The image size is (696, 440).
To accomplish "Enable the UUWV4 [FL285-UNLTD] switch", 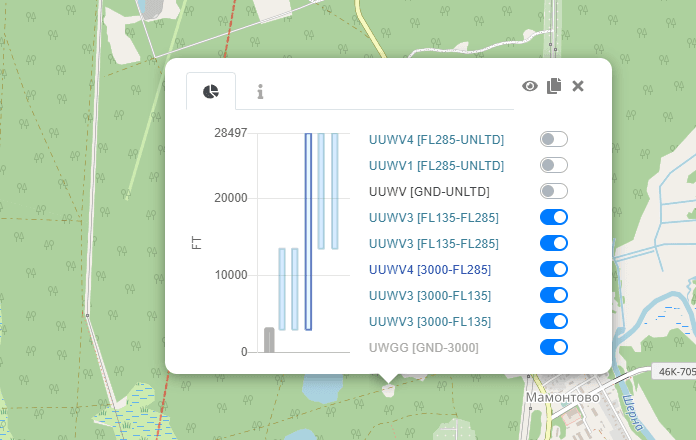I will (x=553, y=139).
